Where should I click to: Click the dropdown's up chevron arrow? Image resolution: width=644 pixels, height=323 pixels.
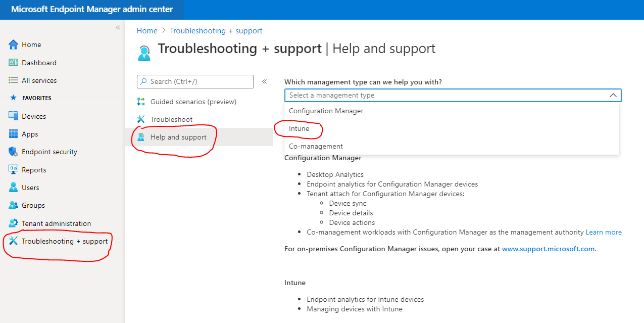613,95
